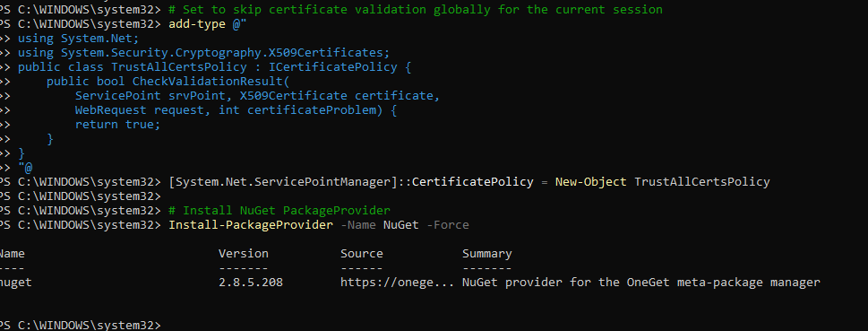Image resolution: width=868 pixels, height=331 pixels.
Task: Click the NuGet argument after -Name
Action: [401, 224]
